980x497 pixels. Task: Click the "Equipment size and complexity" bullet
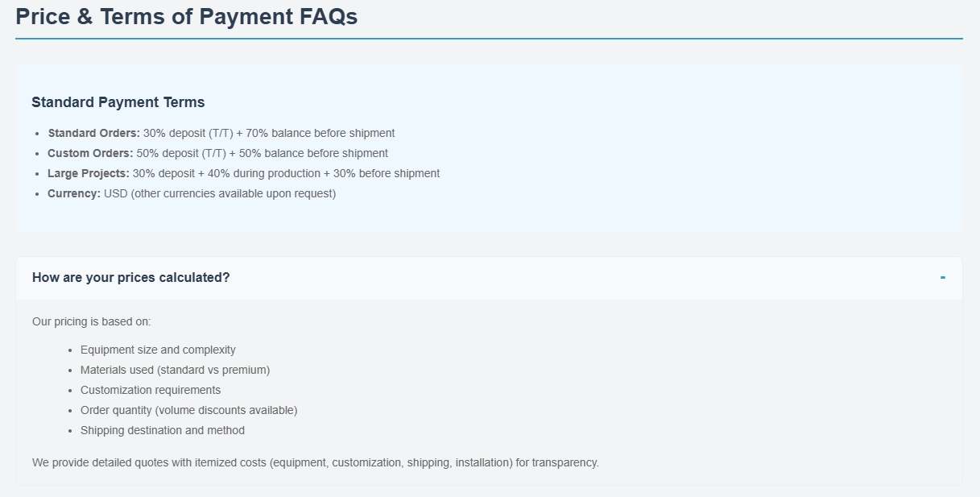click(158, 350)
